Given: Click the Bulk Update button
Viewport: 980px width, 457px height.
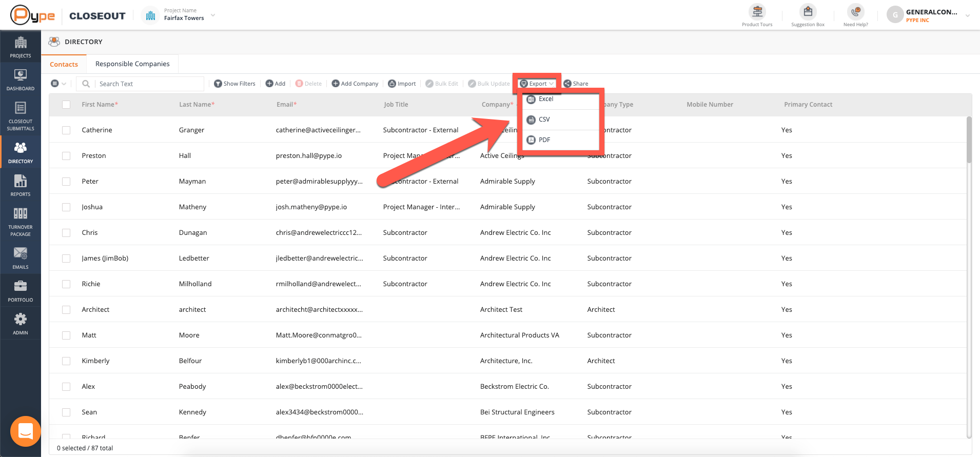Looking at the screenshot, I should click(x=489, y=84).
